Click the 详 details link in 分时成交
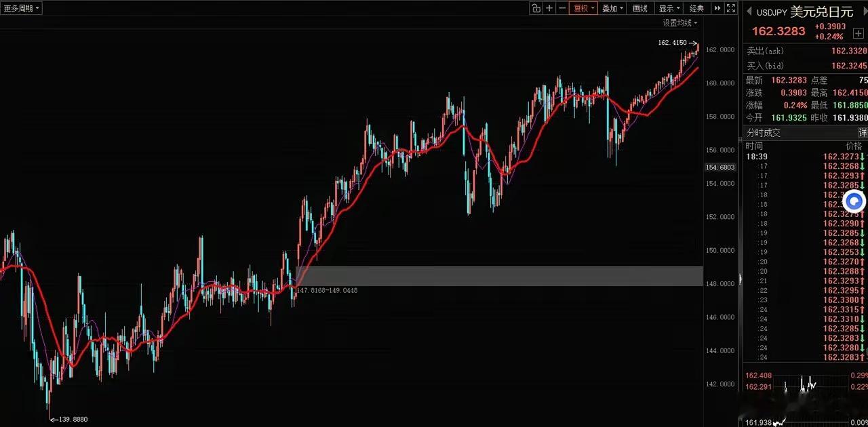This screenshot has width=868, height=427. (863, 133)
